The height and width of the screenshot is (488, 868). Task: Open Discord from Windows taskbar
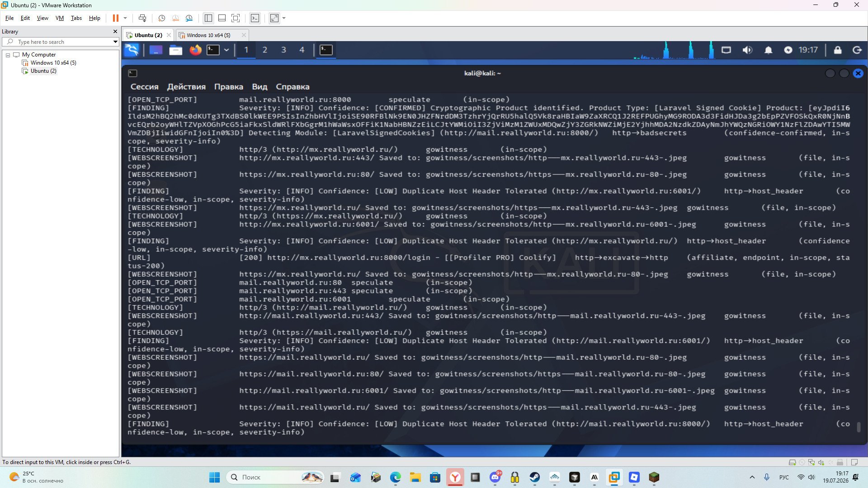[495, 477]
